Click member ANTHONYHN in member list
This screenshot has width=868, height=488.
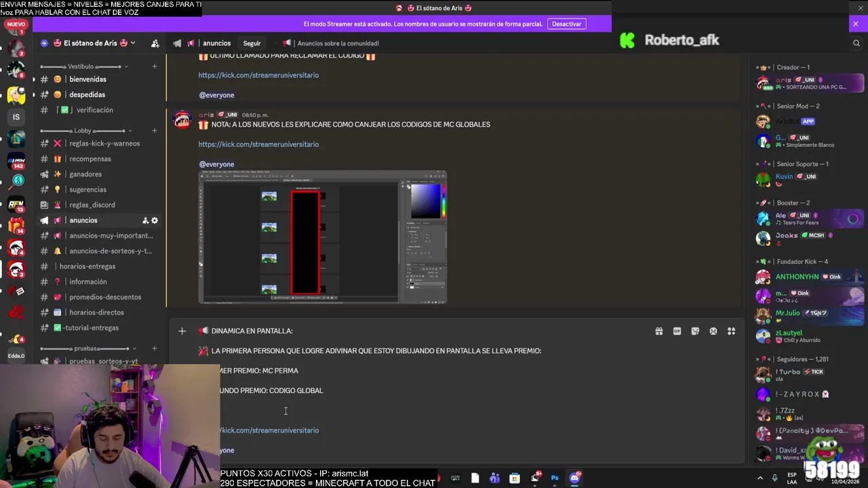click(x=810, y=277)
